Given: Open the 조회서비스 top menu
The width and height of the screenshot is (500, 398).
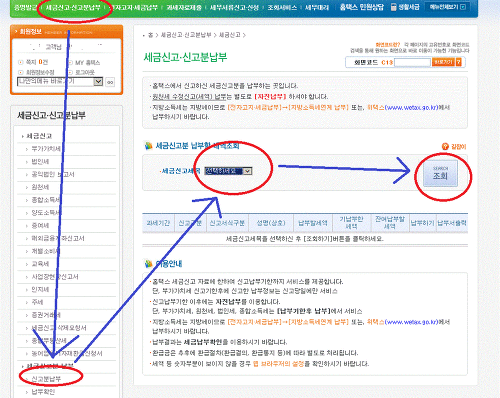Looking at the screenshot, I should 282,7.
